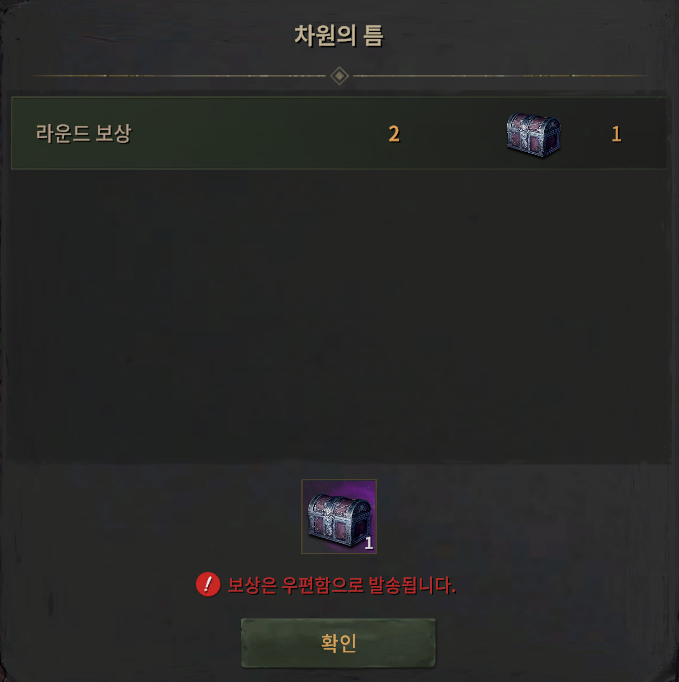The height and width of the screenshot is (682, 679).
Task: Click the gold divider line left of diamond
Action: (x=178, y=76)
